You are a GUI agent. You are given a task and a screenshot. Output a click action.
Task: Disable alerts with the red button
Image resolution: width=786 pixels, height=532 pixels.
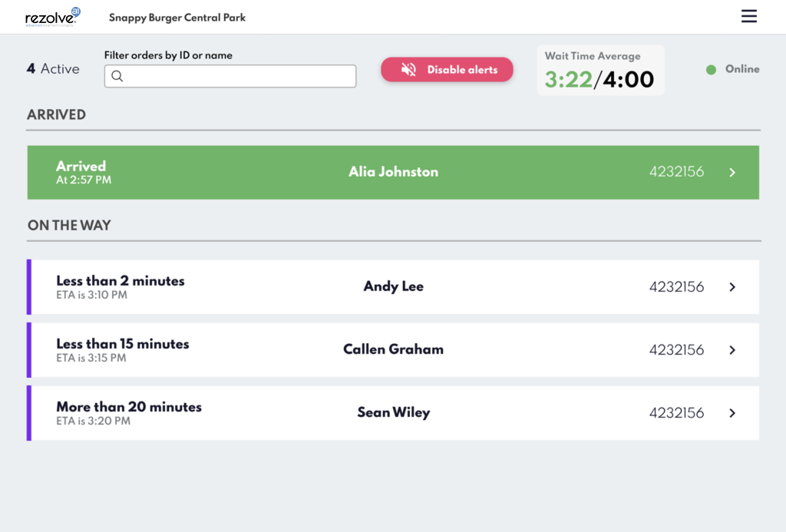coord(447,70)
